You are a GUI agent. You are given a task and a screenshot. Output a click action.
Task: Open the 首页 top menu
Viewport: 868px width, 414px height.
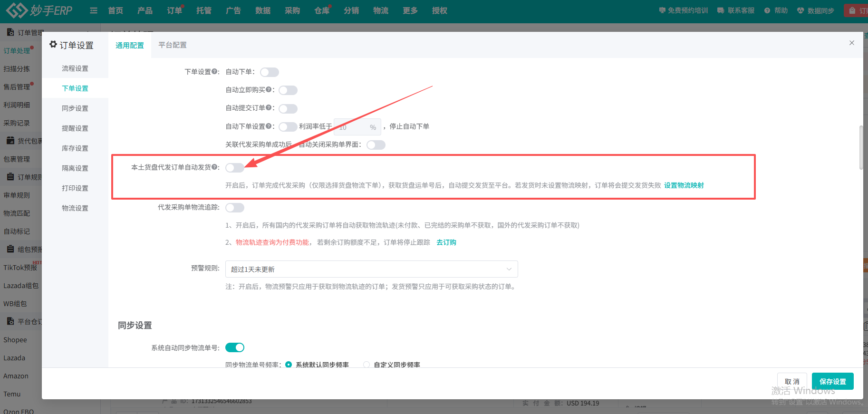[116, 10]
